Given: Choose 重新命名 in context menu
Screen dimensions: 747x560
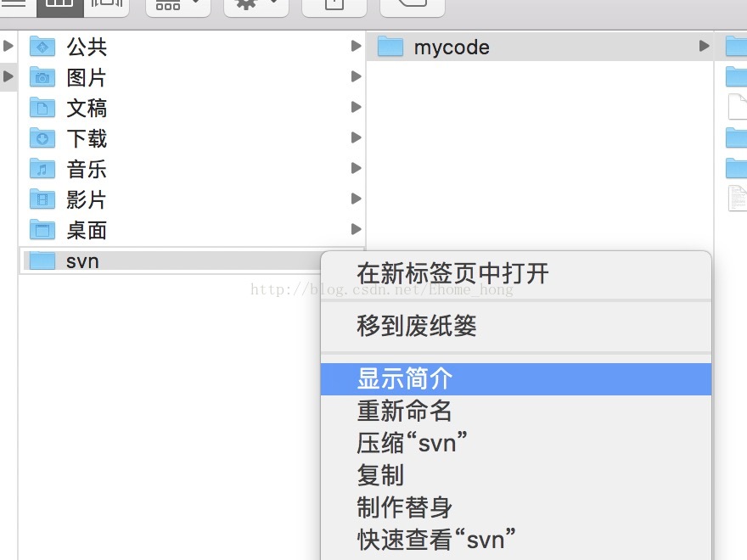Looking at the screenshot, I should (x=516, y=411).
